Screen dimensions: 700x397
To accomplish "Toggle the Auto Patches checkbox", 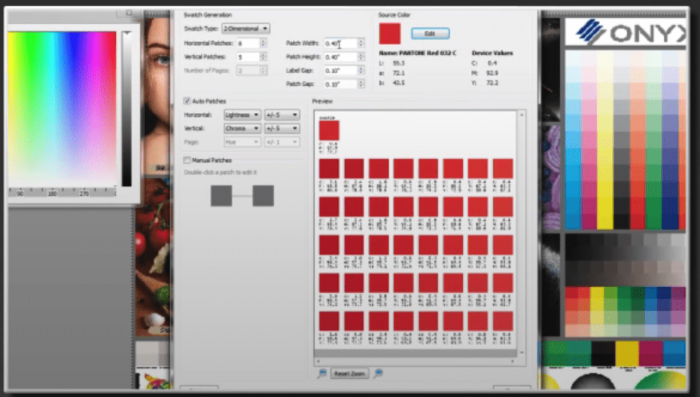I will click(187, 101).
